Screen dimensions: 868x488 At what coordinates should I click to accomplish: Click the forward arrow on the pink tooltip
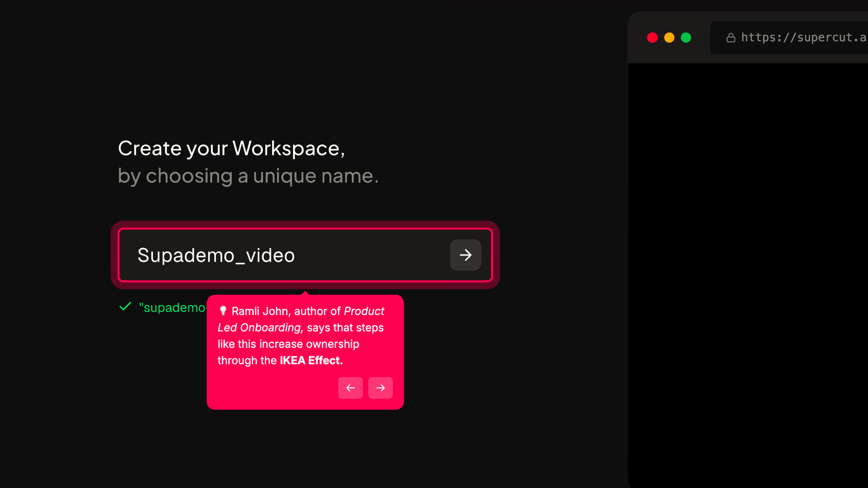click(381, 388)
